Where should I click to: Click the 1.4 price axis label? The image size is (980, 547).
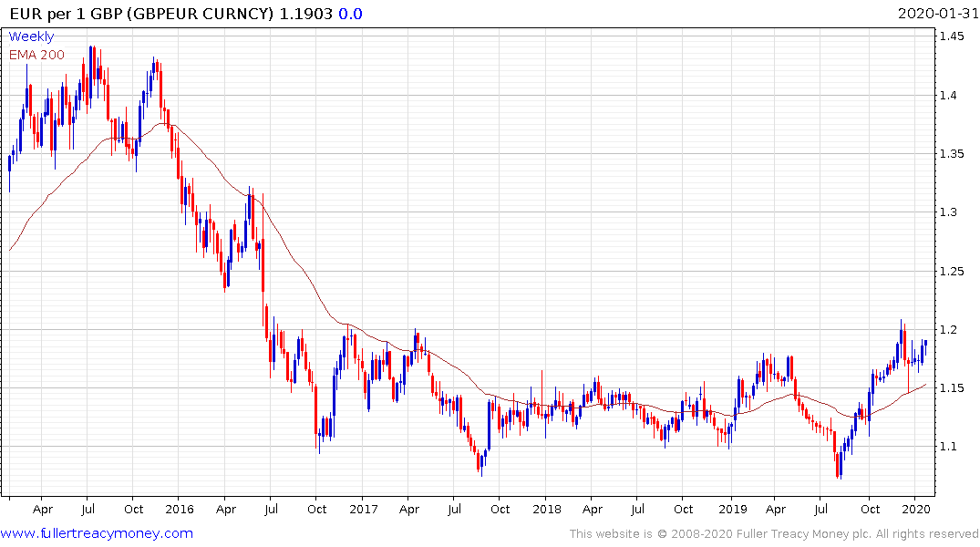click(948, 95)
